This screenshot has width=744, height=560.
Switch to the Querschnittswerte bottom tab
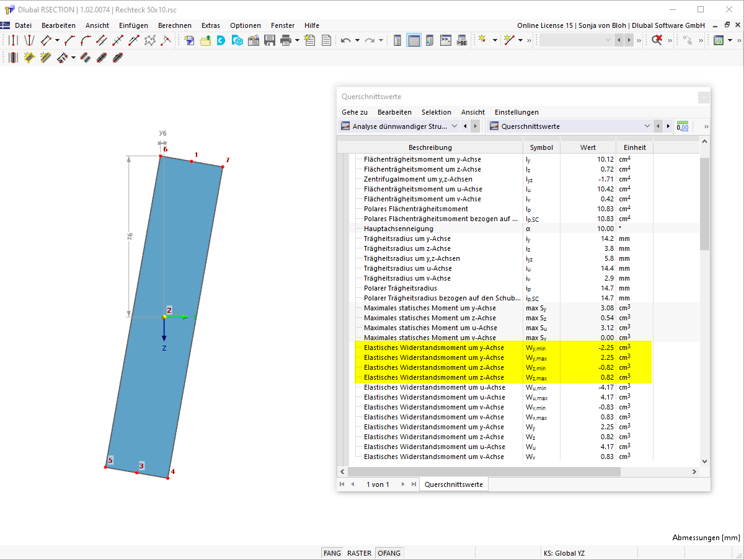click(x=452, y=484)
